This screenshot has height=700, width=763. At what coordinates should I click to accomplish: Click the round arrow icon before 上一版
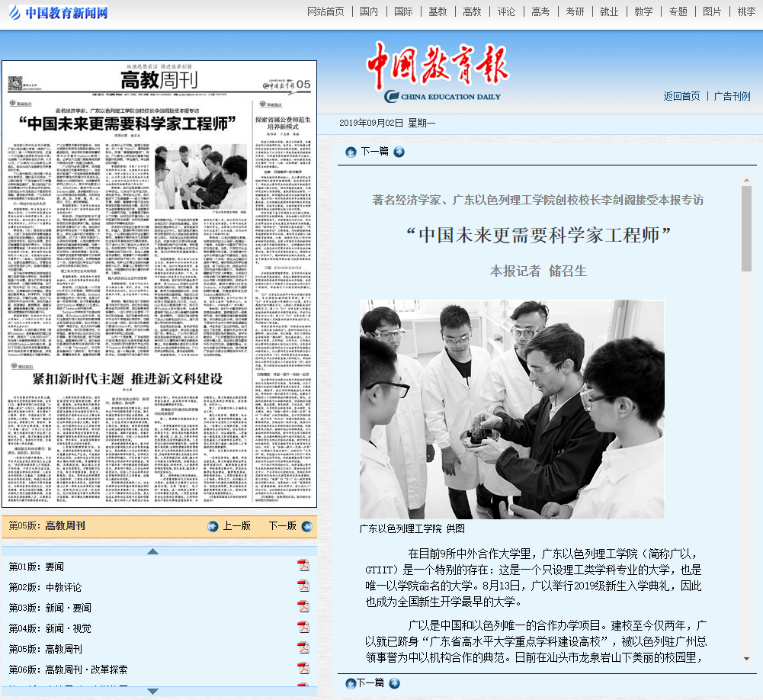tap(213, 526)
